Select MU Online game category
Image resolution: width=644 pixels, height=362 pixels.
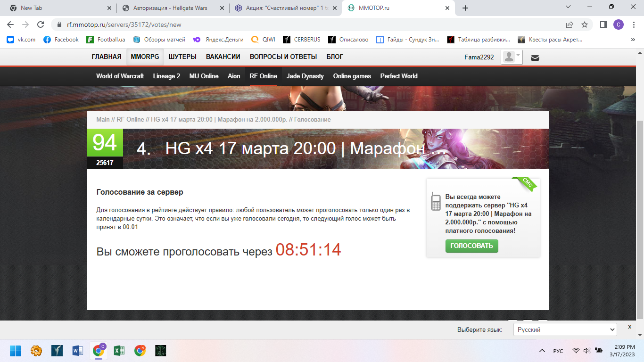pyautogui.click(x=204, y=76)
